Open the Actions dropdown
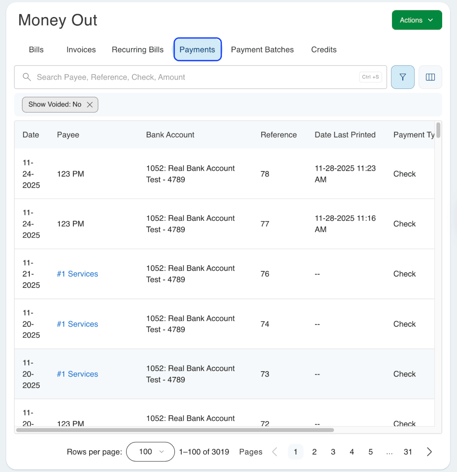The height and width of the screenshot is (472, 457). coord(417,20)
